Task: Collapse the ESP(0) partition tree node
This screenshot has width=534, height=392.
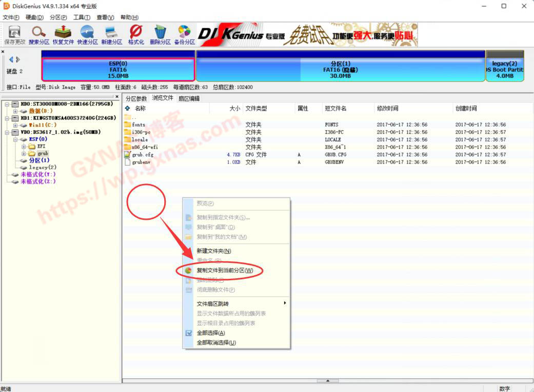Action: [15, 139]
